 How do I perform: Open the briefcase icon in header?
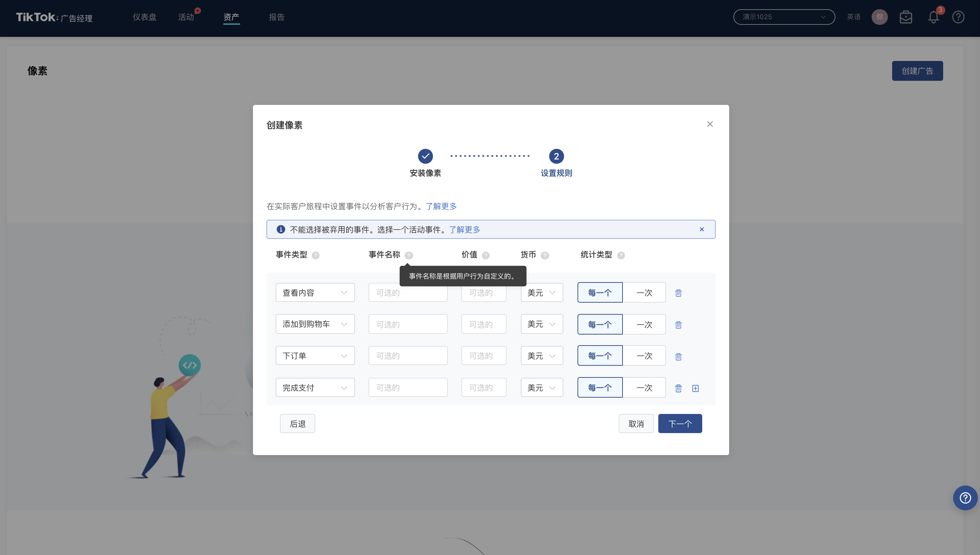(906, 17)
